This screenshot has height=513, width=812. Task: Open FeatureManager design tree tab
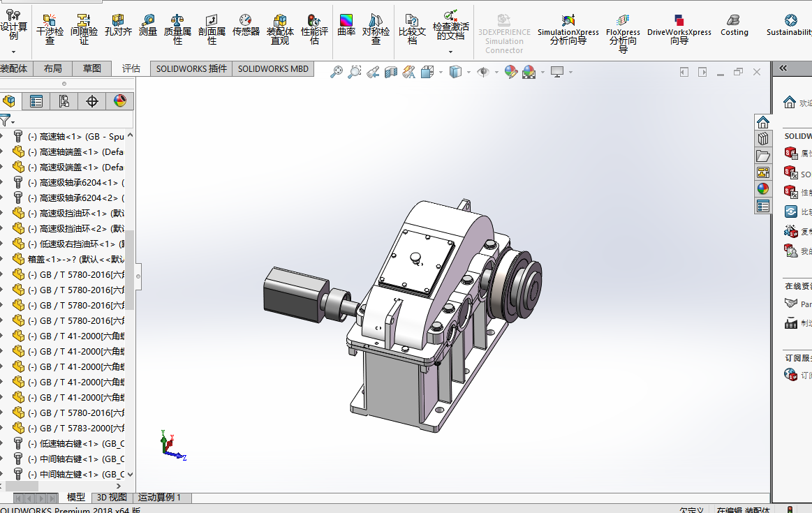(9, 101)
